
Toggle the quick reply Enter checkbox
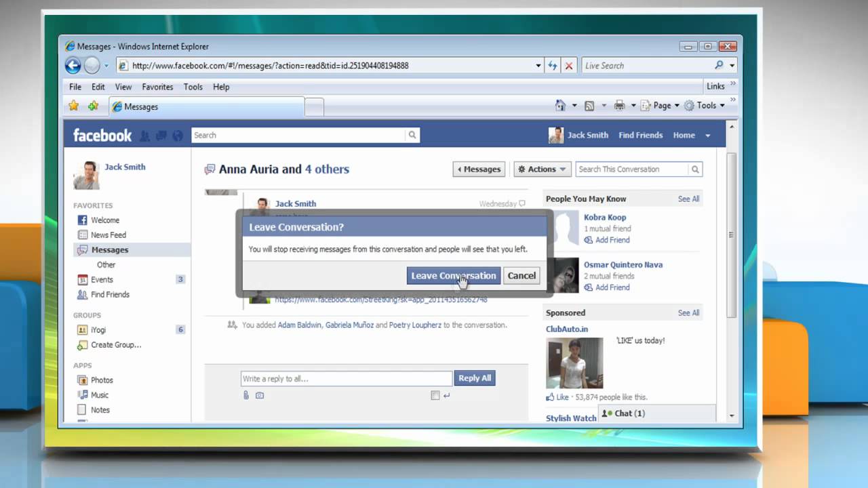pyautogui.click(x=435, y=395)
